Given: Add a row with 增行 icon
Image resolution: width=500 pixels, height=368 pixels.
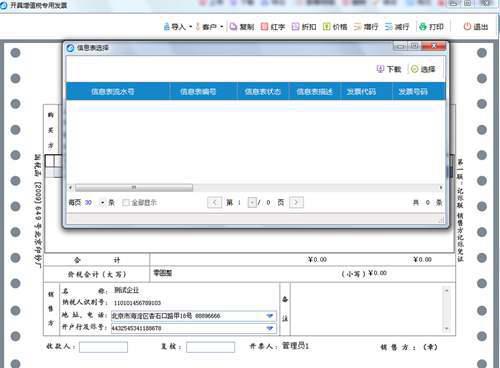Looking at the screenshot, I should pyautogui.click(x=358, y=26).
